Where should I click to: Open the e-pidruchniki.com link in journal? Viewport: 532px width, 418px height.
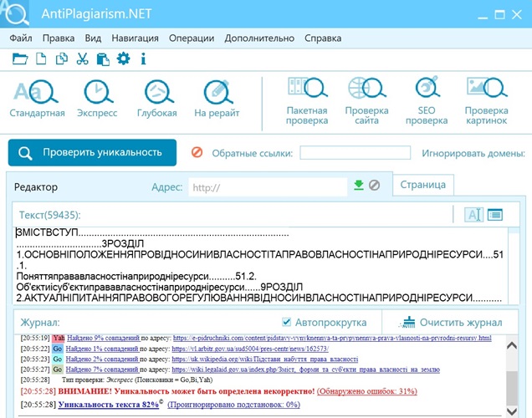[x=332, y=338]
